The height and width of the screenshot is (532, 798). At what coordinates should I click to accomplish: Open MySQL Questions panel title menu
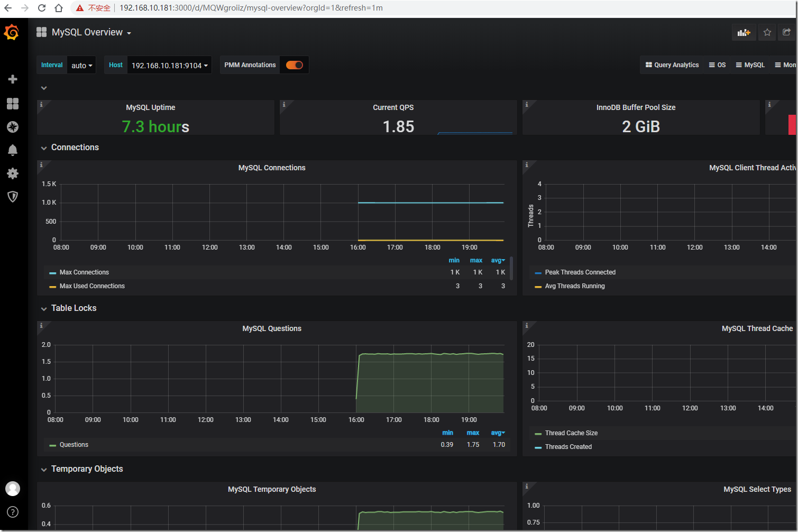(x=272, y=328)
